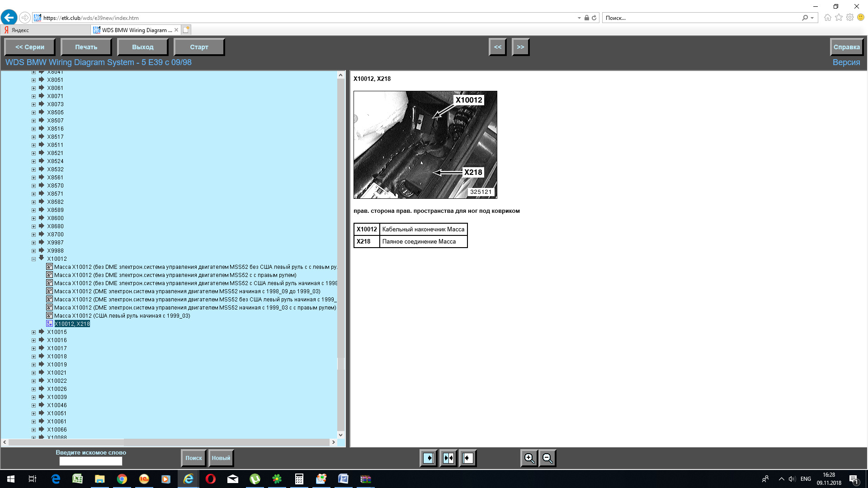The width and height of the screenshot is (868, 488).
Task: Open ICQ flower icon in taskbar
Action: [x=277, y=479]
